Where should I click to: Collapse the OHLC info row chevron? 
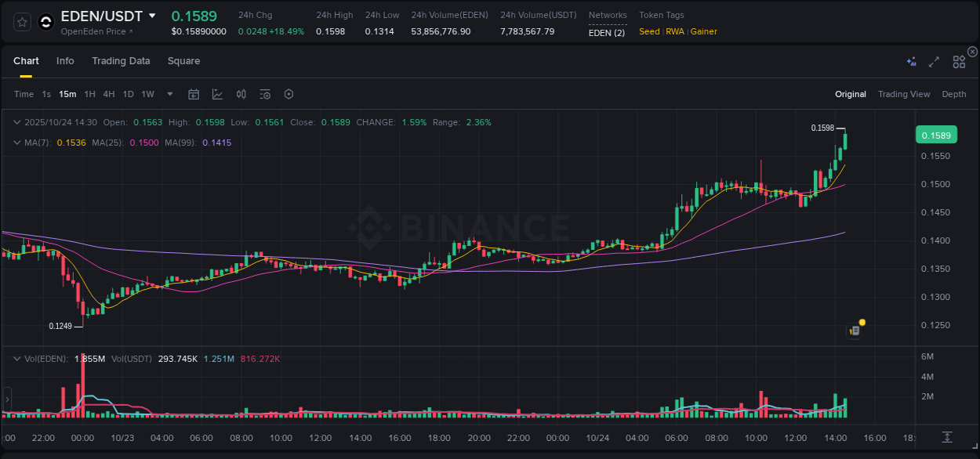pyautogui.click(x=17, y=122)
